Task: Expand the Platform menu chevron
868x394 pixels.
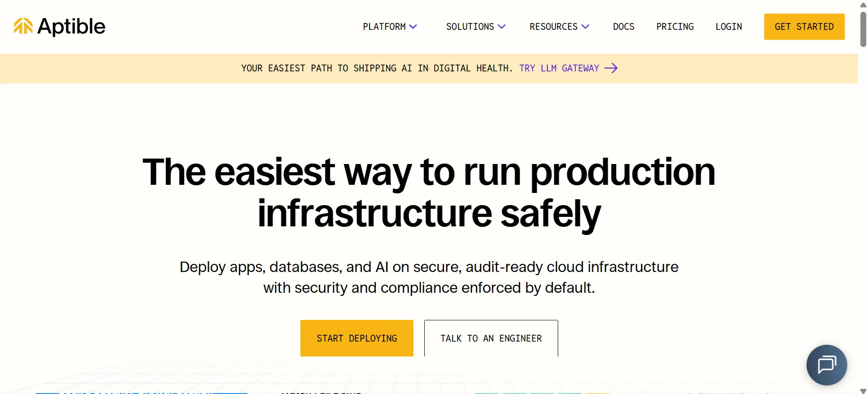Action: pos(413,27)
